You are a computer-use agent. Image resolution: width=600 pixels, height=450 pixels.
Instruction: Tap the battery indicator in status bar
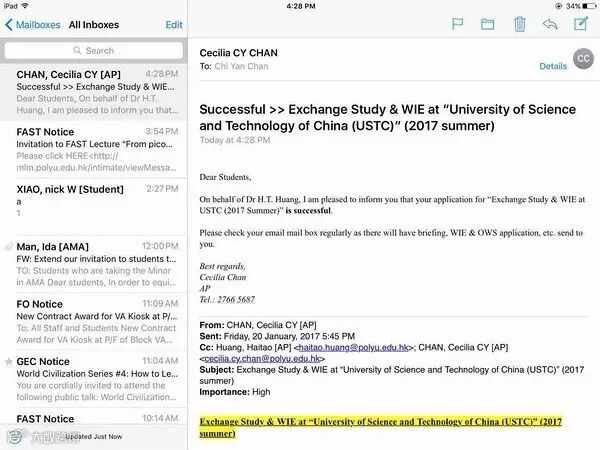589,6
